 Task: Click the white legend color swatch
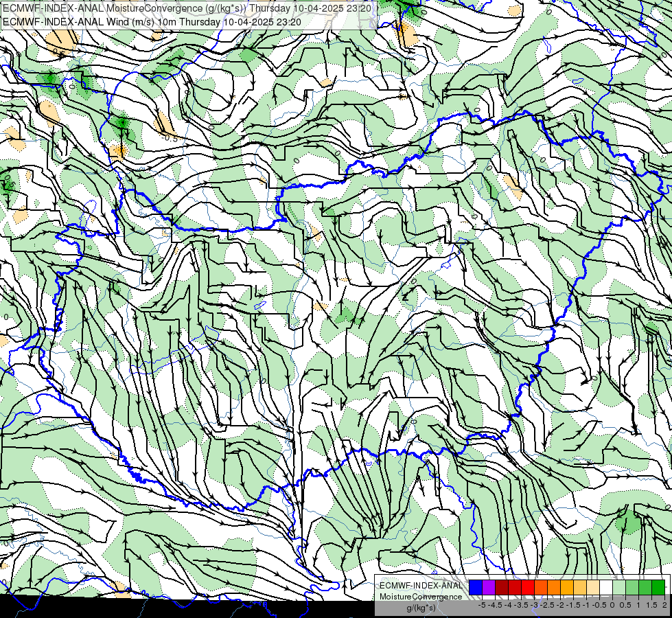tap(606, 587)
